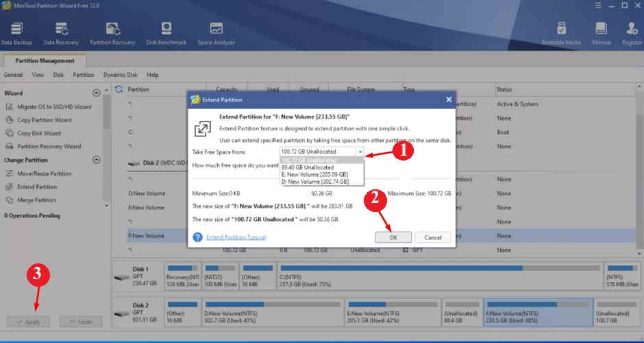The height and width of the screenshot is (343, 644).
Task: Refresh the partition list icon
Action: 119,89
